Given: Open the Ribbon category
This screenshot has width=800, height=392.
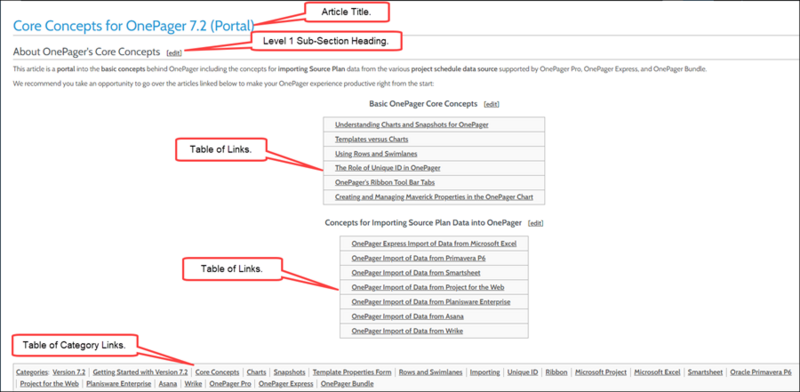Looking at the screenshot, I should pos(556,373).
